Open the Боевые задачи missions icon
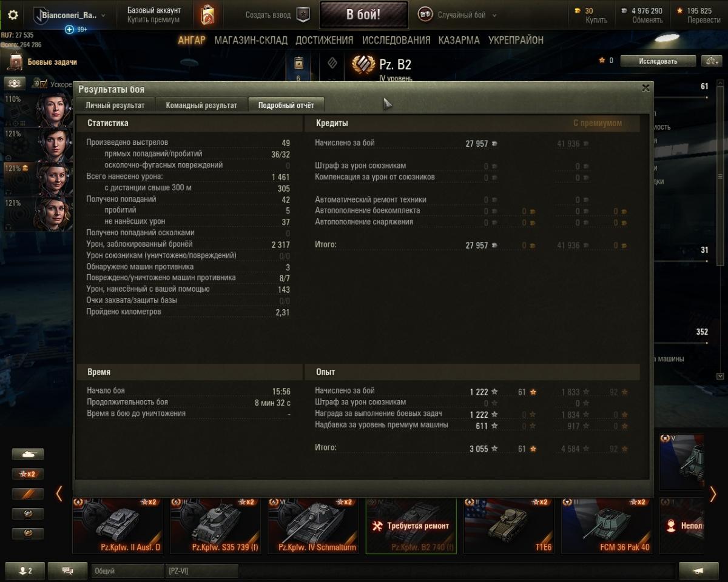 [x=15, y=62]
